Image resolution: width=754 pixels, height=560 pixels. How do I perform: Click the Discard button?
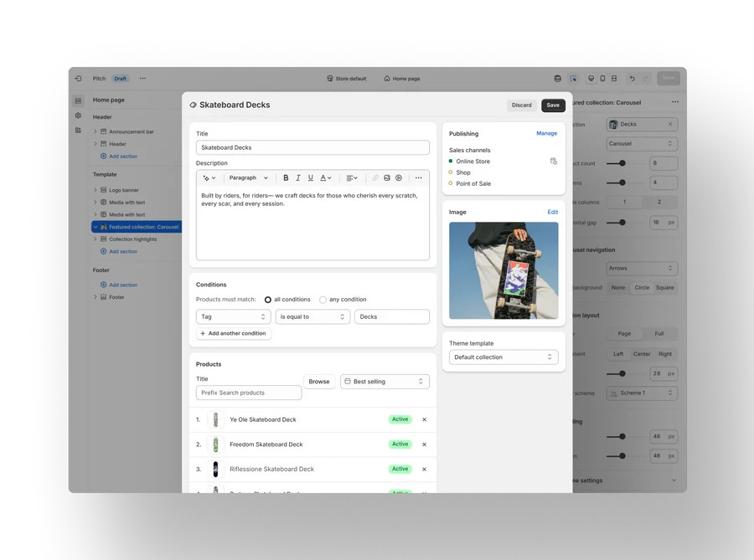(521, 105)
